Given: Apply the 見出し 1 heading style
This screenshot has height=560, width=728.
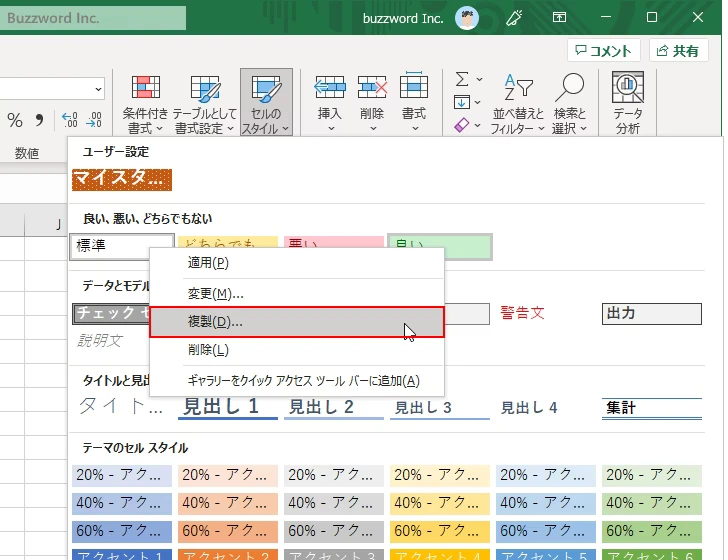Looking at the screenshot, I should (x=228, y=407).
